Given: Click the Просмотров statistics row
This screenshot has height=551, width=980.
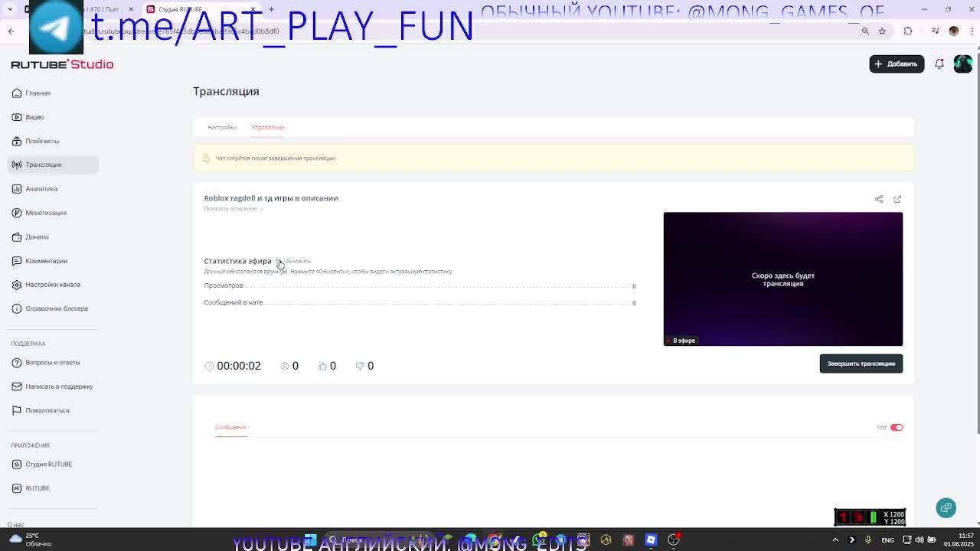Looking at the screenshot, I should point(420,285).
